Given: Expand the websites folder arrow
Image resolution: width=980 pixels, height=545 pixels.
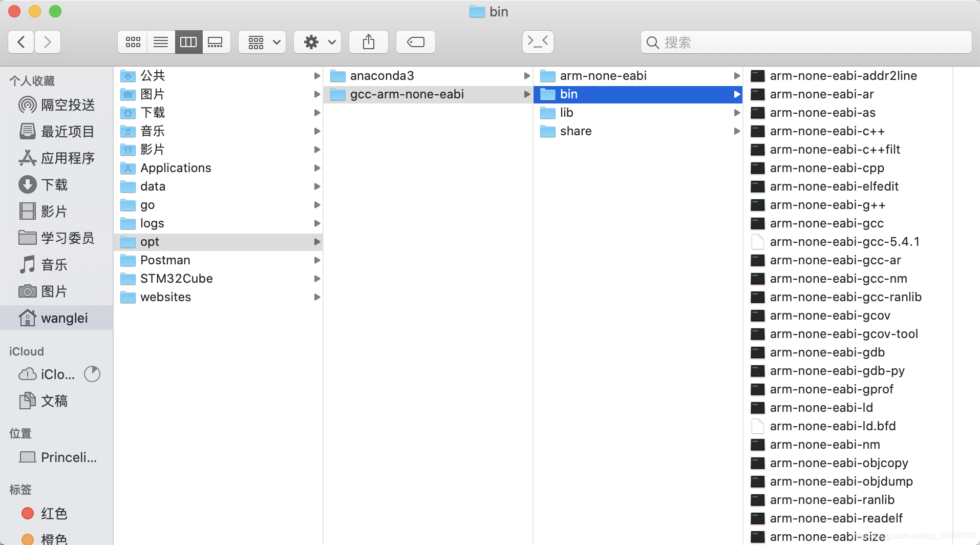Looking at the screenshot, I should (317, 297).
